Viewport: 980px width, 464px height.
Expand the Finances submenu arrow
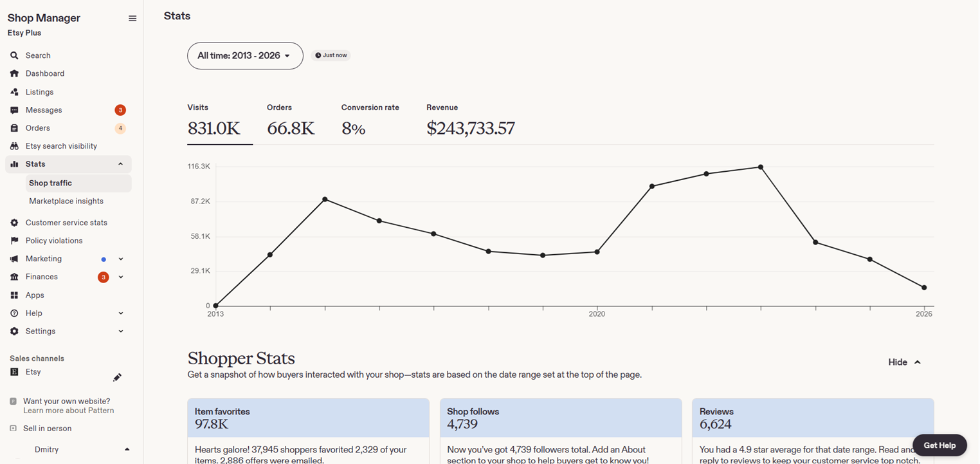pos(120,277)
